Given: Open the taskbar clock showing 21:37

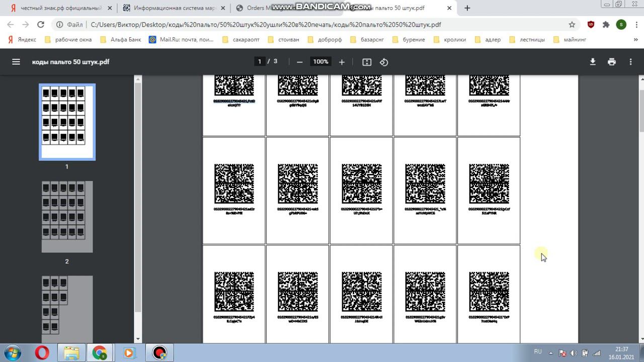Looking at the screenshot, I should (x=622, y=352).
